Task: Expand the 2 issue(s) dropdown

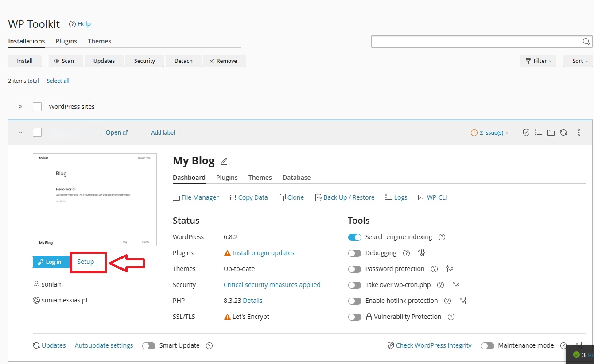Action: coord(490,132)
